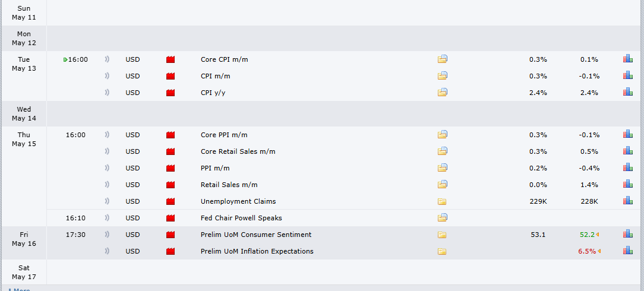Click the green arrow beside 16:00 Tuesday

[65, 60]
